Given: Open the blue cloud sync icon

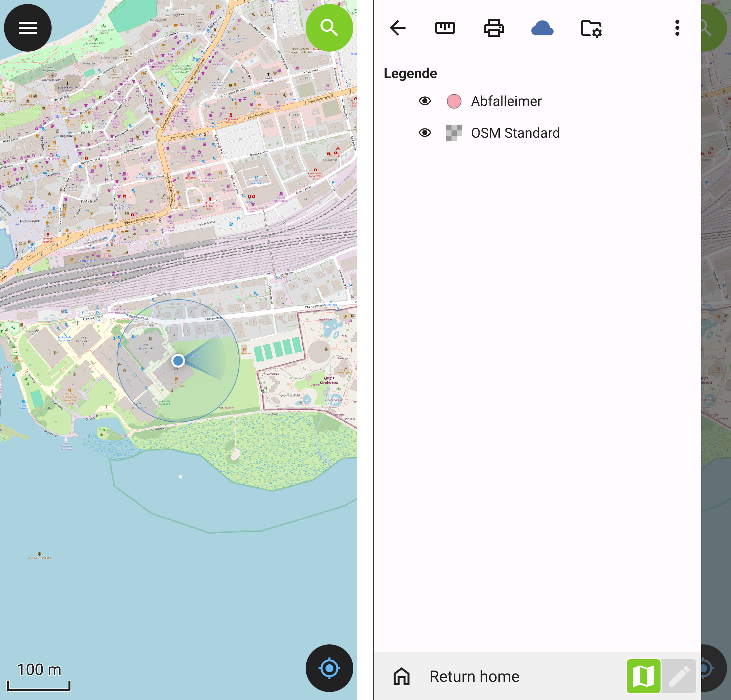Looking at the screenshot, I should coord(542,28).
